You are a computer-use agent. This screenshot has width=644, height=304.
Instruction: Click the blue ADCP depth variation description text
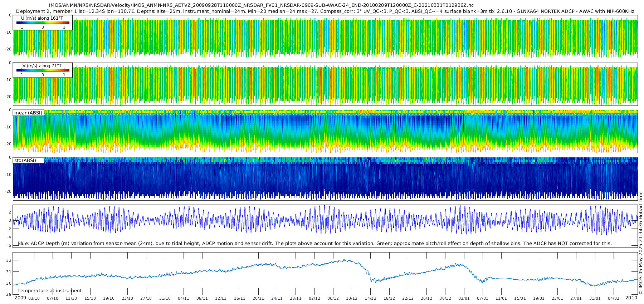coord(315,244)
